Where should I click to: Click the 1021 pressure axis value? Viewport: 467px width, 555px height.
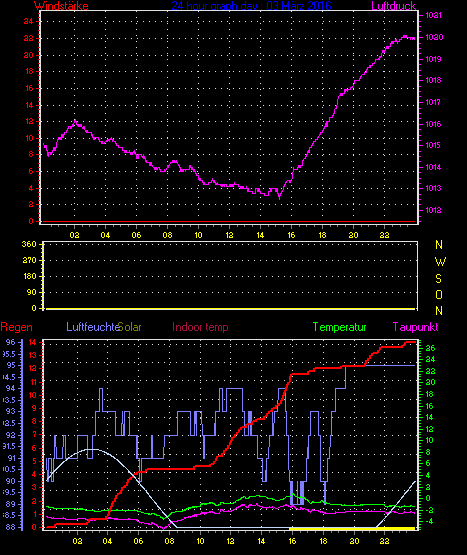[x=433, y=15]
